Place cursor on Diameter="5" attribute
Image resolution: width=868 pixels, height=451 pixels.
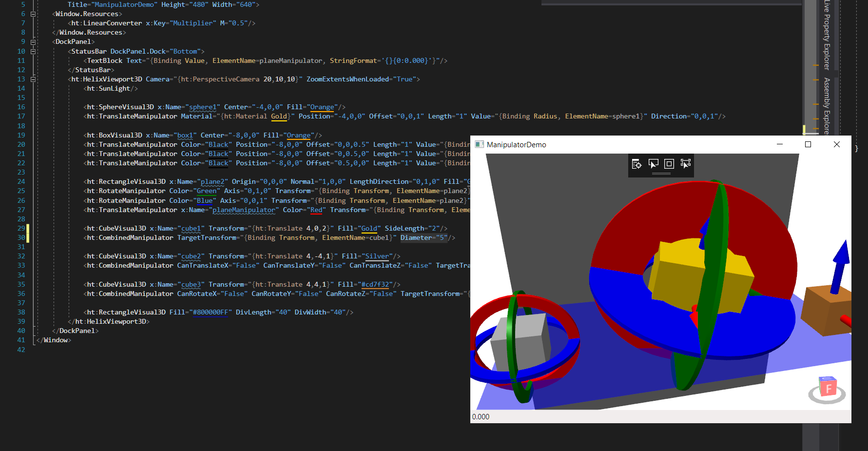pos(424,237)
